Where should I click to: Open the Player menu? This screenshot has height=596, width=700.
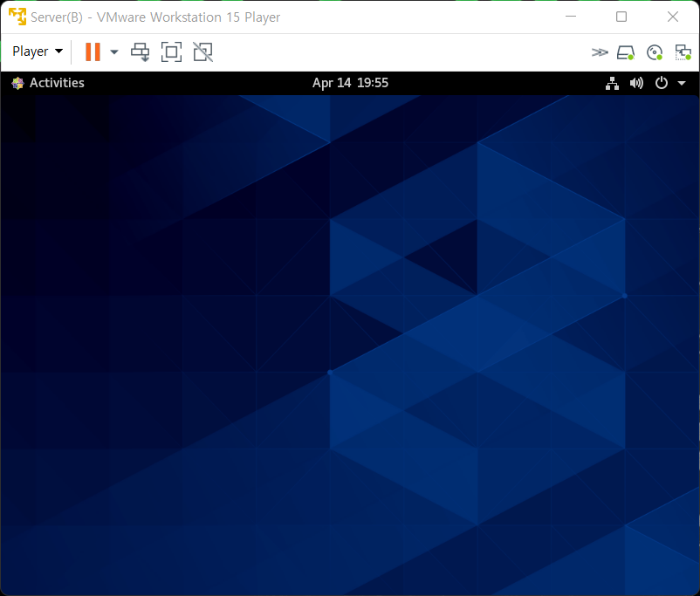38,51
